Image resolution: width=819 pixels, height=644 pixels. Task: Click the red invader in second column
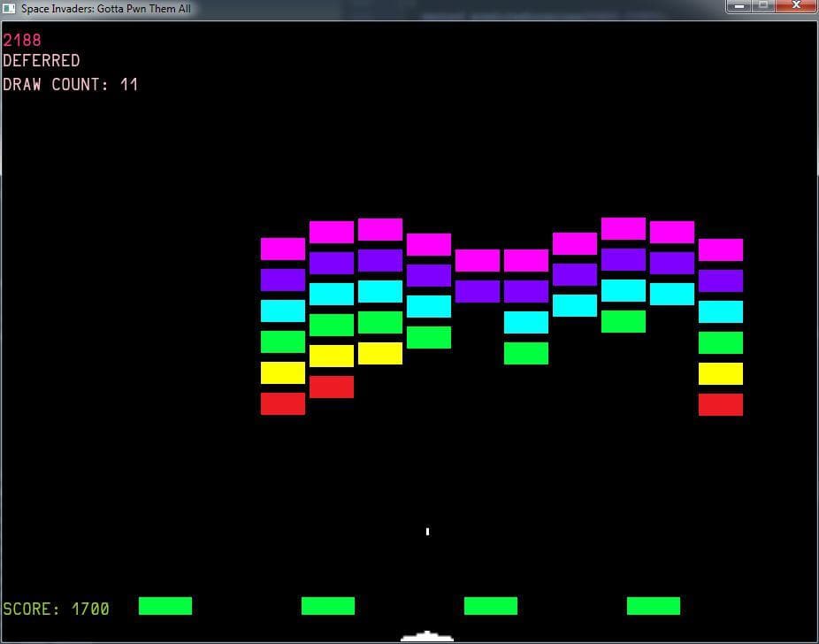click(x=331, y=387)
